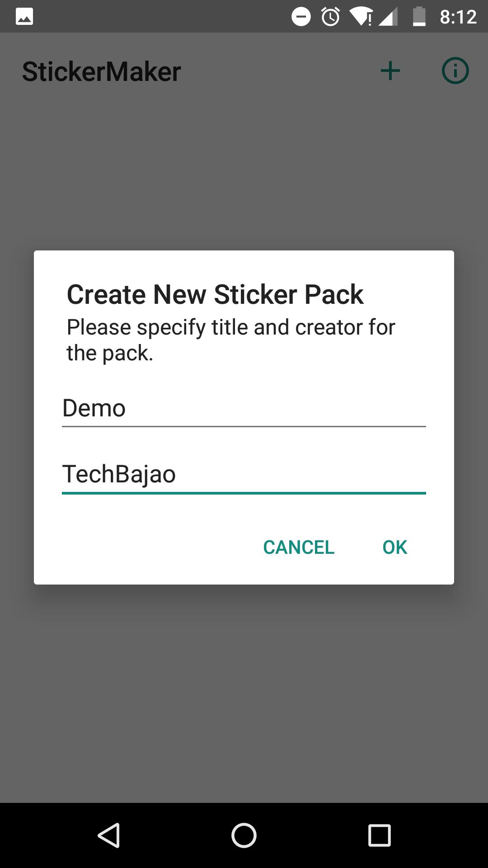
Task: Tap the battery status icon
Action: pyautogui.click(x=419, y=17)
